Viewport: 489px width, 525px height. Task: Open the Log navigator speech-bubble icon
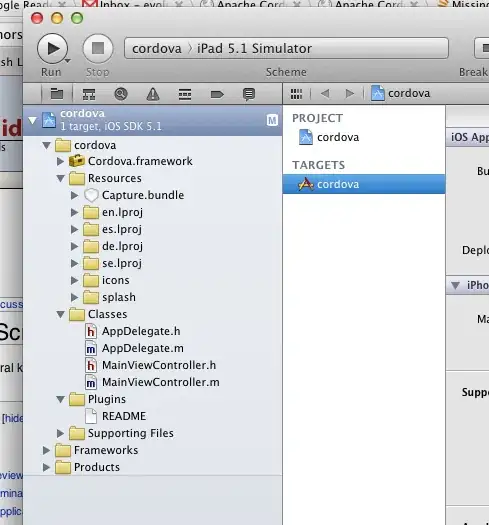tap(249, 94)
